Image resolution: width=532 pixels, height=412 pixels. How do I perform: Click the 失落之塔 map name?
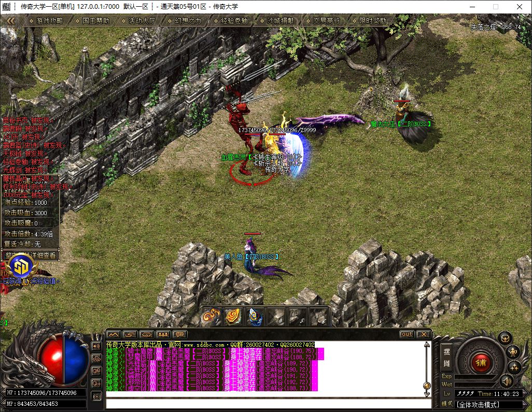483,27
